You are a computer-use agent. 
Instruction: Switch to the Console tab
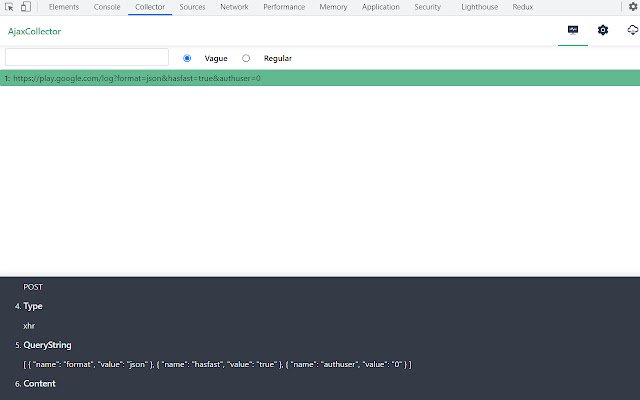pos(107,7)
